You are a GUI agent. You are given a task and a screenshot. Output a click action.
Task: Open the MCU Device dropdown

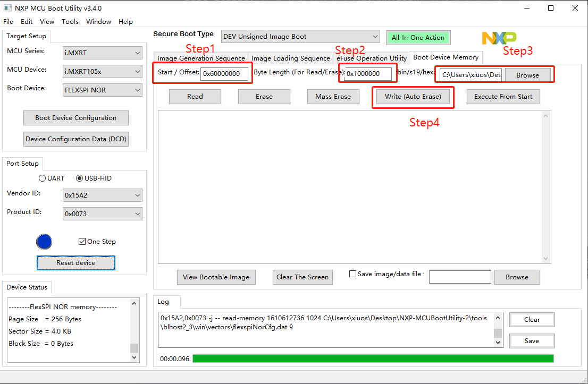pyautogui.click(x=103, y=72)
